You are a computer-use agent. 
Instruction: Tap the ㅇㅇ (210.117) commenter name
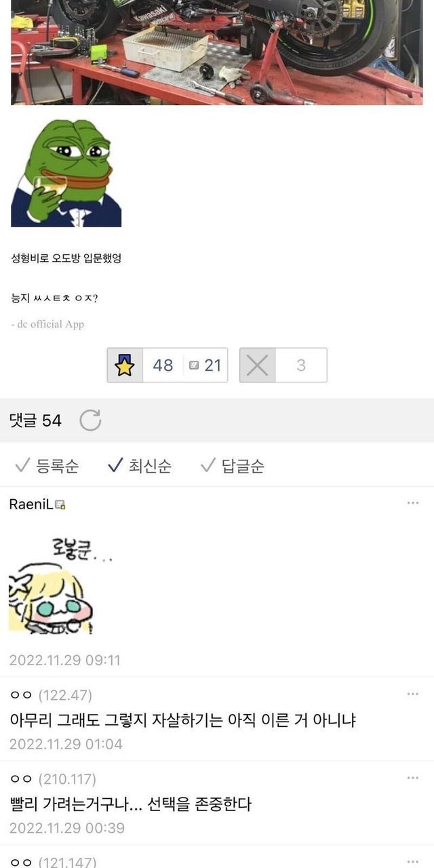point(53,779)
